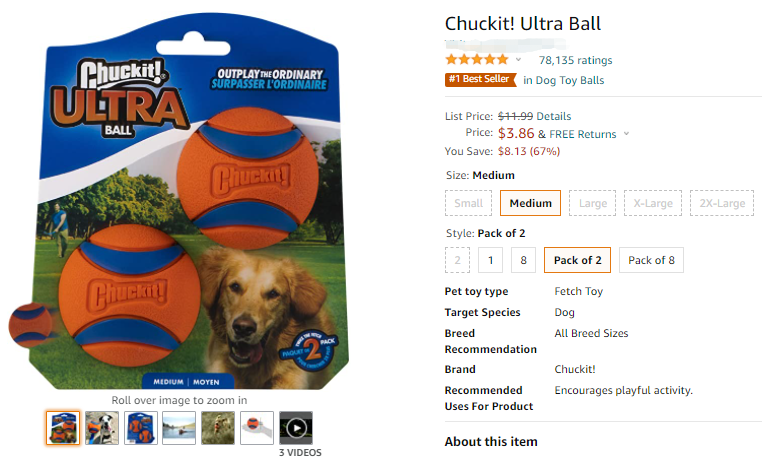Expand the star rating dropdown chevron
Viewport: 762px width, 458px height.
click(x=519, y=60)
